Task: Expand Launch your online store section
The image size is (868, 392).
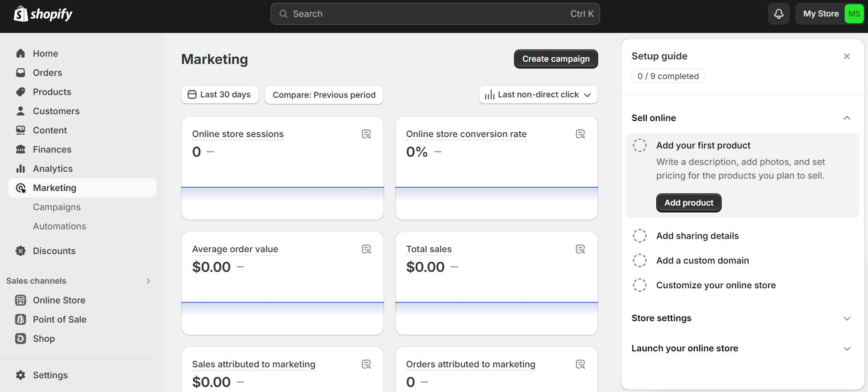Action: pos(847,349)
